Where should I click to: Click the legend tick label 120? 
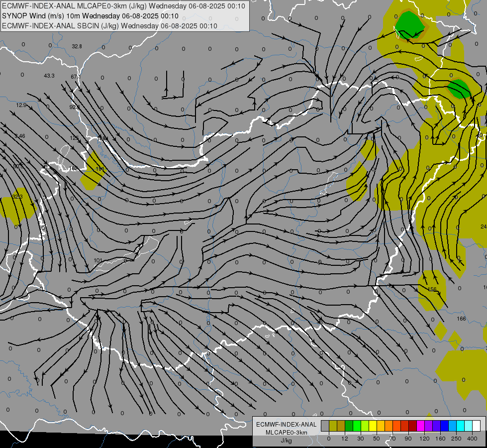tap(424, 439)
